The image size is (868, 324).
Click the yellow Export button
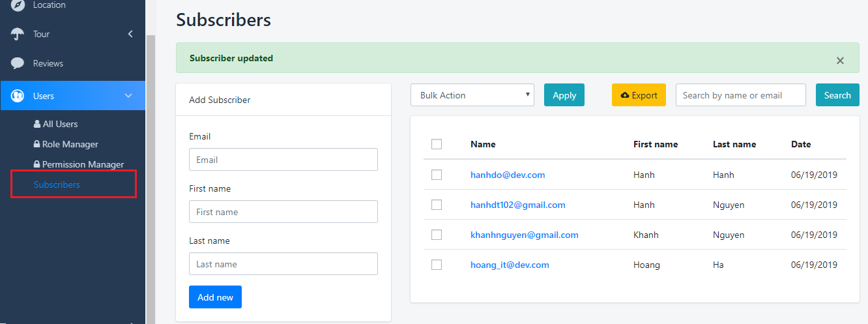click(639, 95)
